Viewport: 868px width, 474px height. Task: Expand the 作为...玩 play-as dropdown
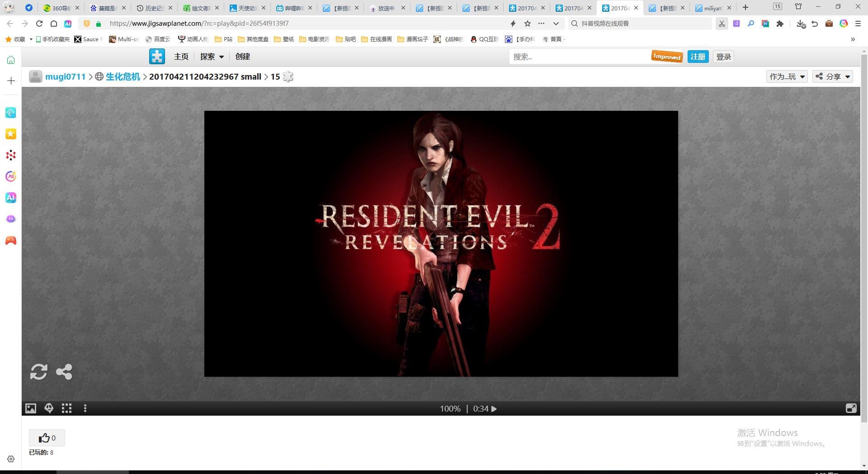[787, 76]
